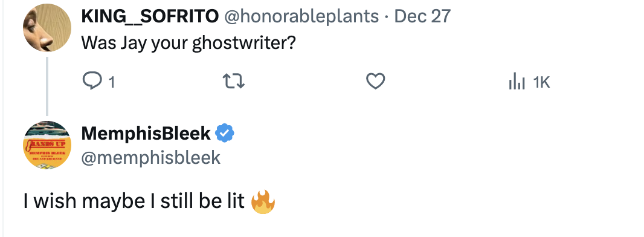The height and width of the screenshot is (237, 644).
Task: Click the reply count number 1
Action: point(111,83)
